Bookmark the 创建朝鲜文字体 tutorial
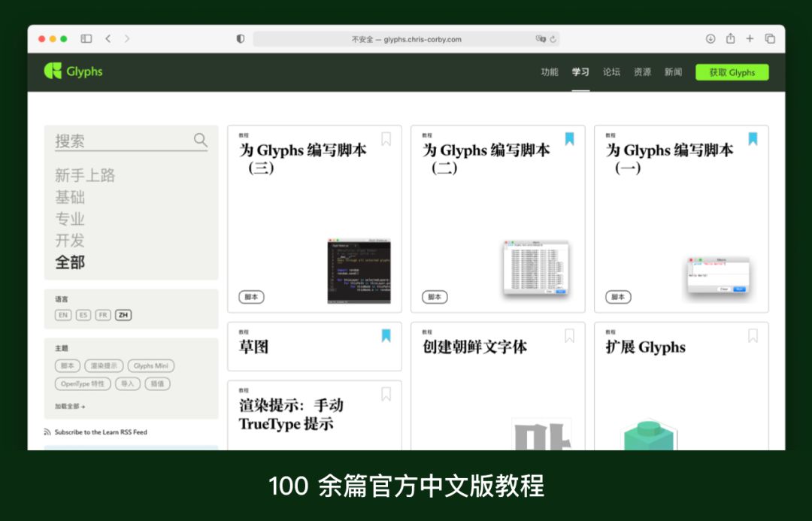Screen dimensions: 812x521 pos(569,337)
